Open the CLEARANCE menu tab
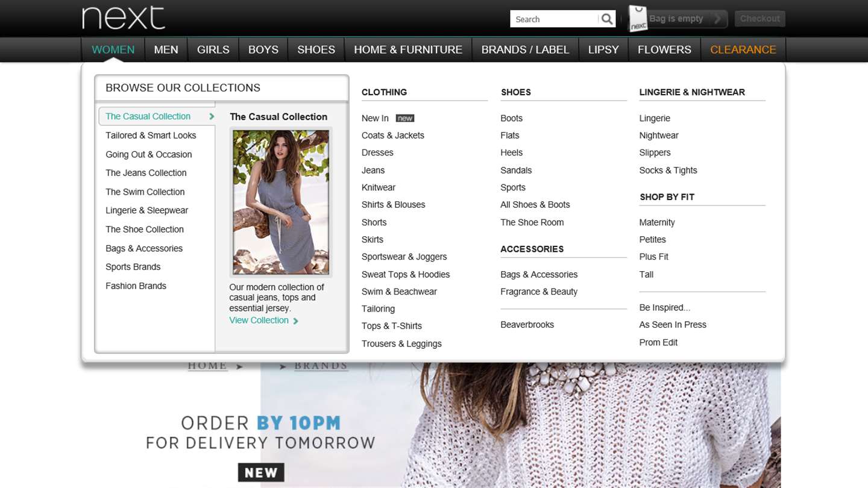868x488 pixels. pyautogui.click(x=743, y=49)
